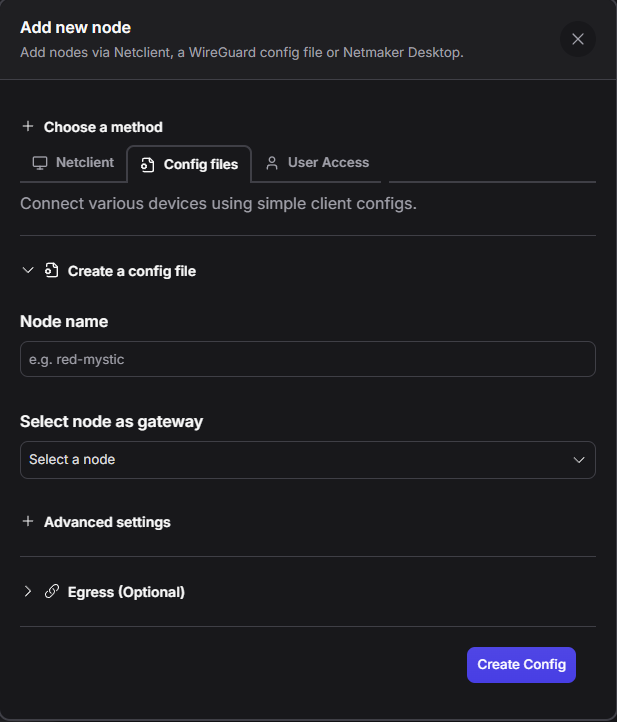Screen dimensions: 617x722
Task: Click the gateway dropdown arrow
Action: pos(578,460)
